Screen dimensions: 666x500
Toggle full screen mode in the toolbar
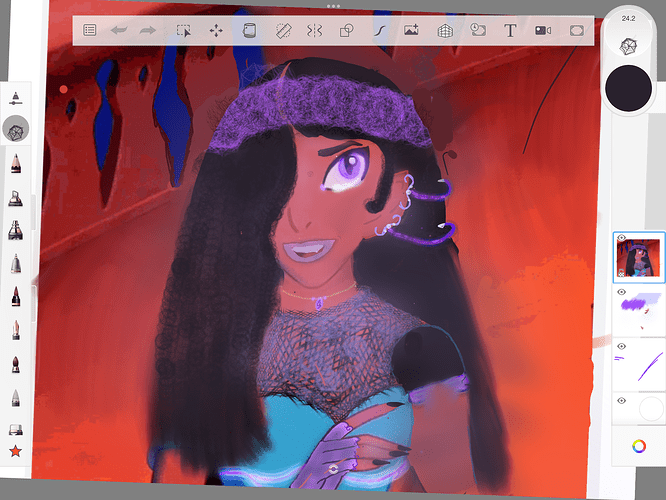click(x=576, y=30)
